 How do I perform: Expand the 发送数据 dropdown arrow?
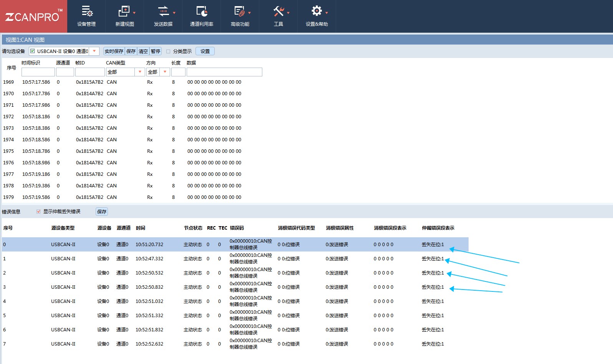pos(174,13)
